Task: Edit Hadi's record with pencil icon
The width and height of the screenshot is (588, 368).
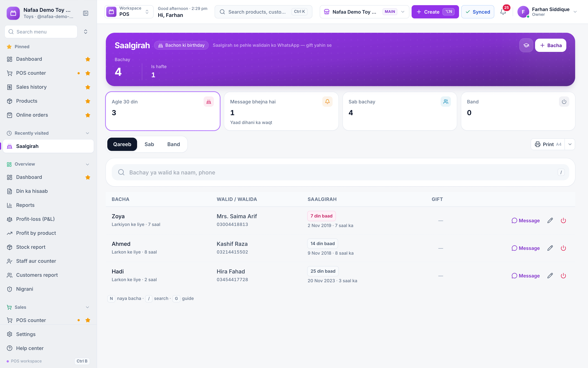Action: point(550,276)
